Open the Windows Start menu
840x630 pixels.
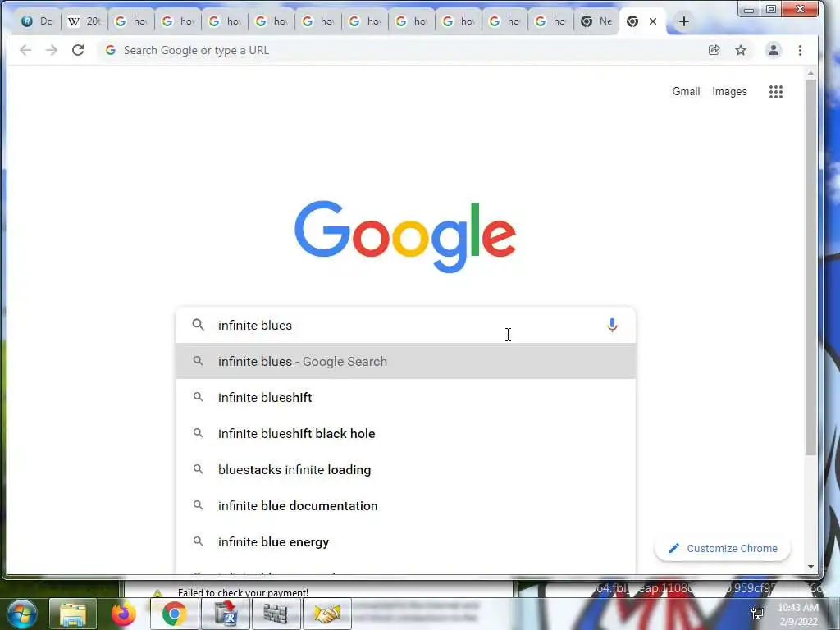point(22,614)
